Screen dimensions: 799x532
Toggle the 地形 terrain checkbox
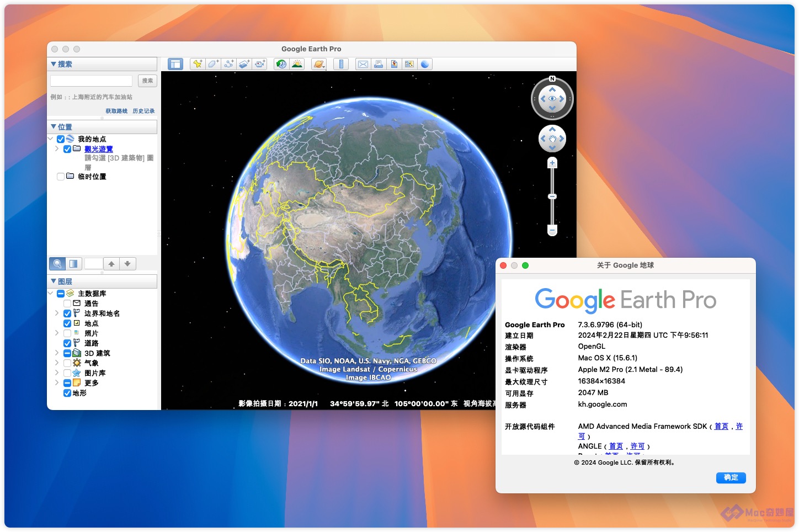(67, 393)
